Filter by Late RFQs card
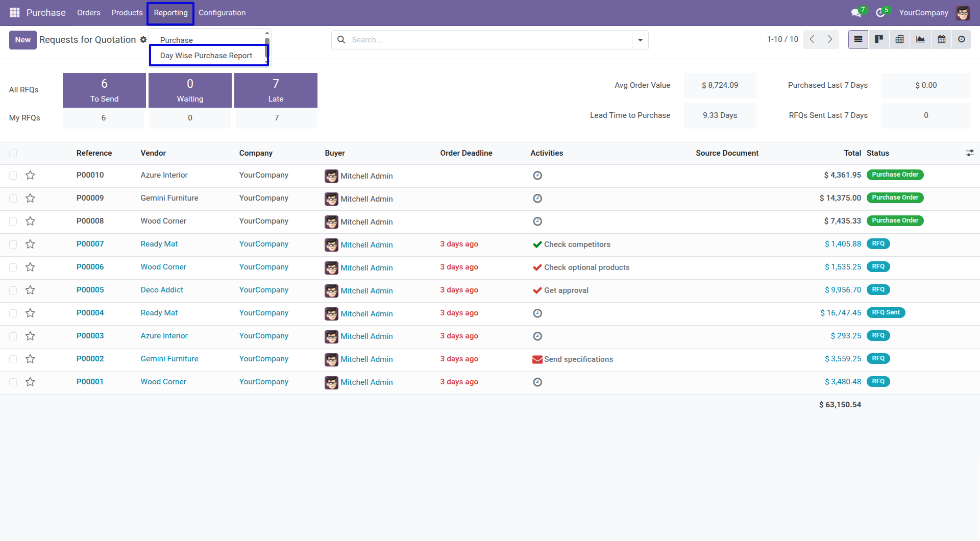Image resolution: width=980 pixels, height=541 pixels. point(276,90)
